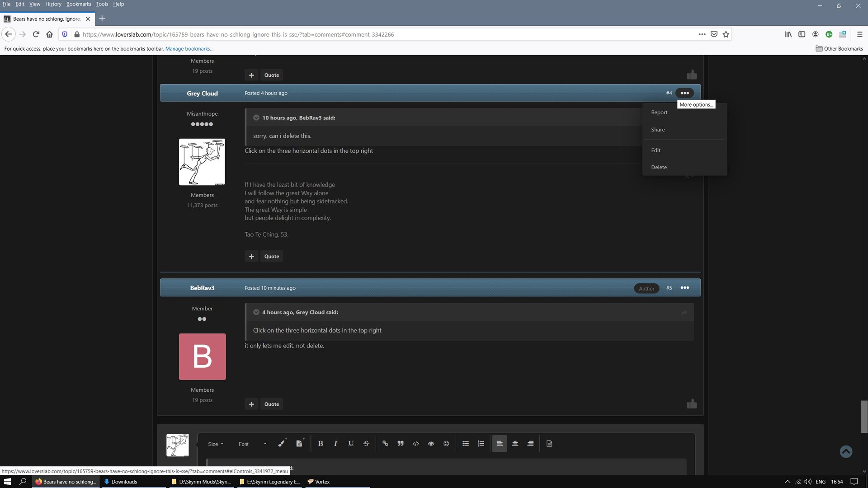
Task: Like BebRav3's post #5 with thumbs up
Action: 692,404
